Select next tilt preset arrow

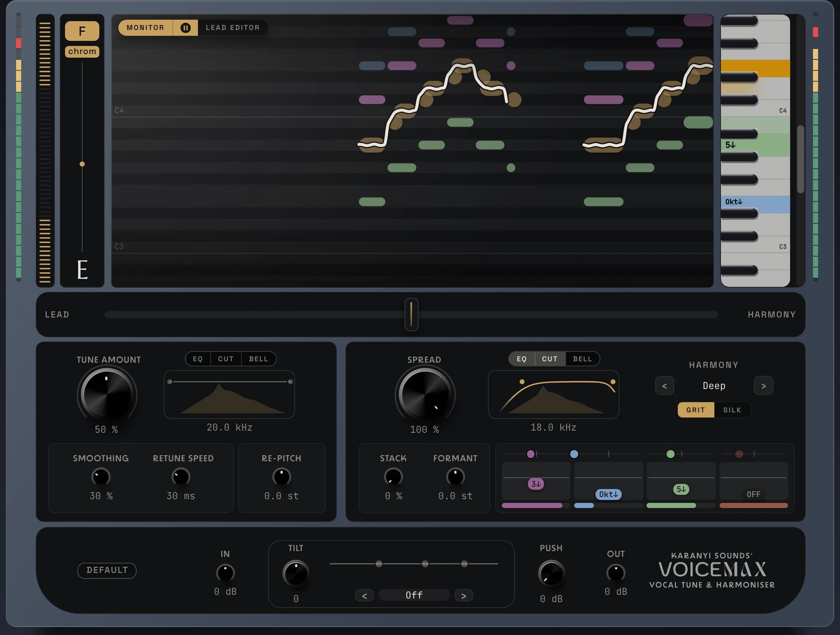pos(464,596)
